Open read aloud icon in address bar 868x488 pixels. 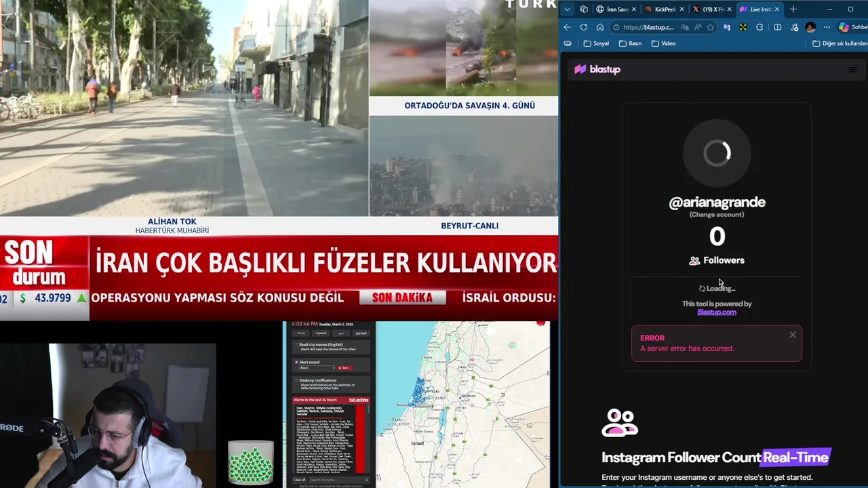click(698, 27)
